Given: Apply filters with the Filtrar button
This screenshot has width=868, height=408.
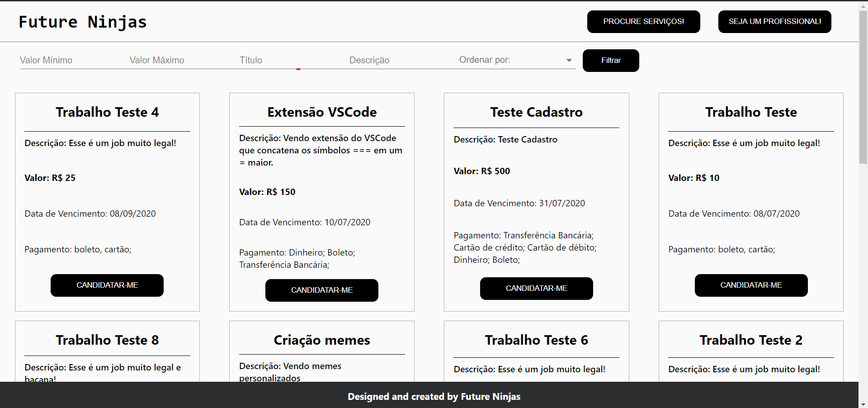Looking at the screenshot, I should coord(611,61).
